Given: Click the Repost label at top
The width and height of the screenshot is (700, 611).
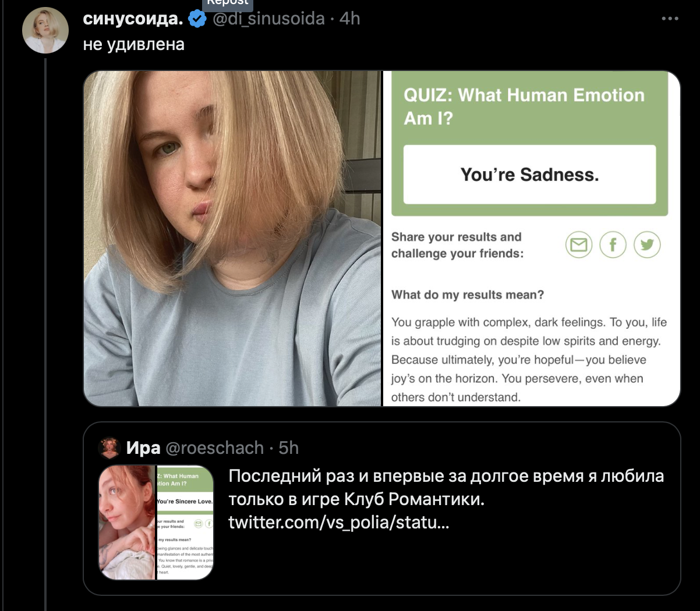Looking at the screenshot, I should pyautogui.click(x=228, y=3).
